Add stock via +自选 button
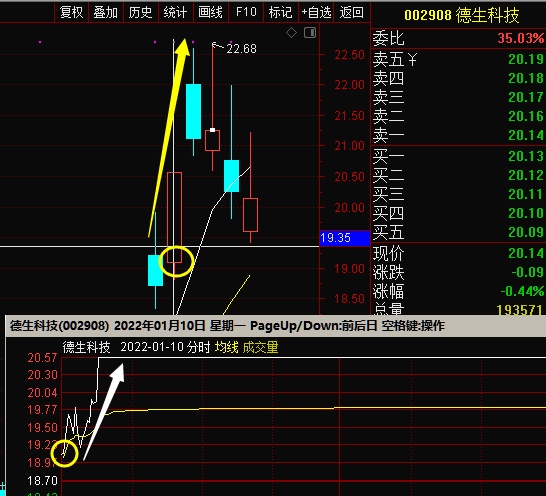The image size is (546, 496). 316,12
